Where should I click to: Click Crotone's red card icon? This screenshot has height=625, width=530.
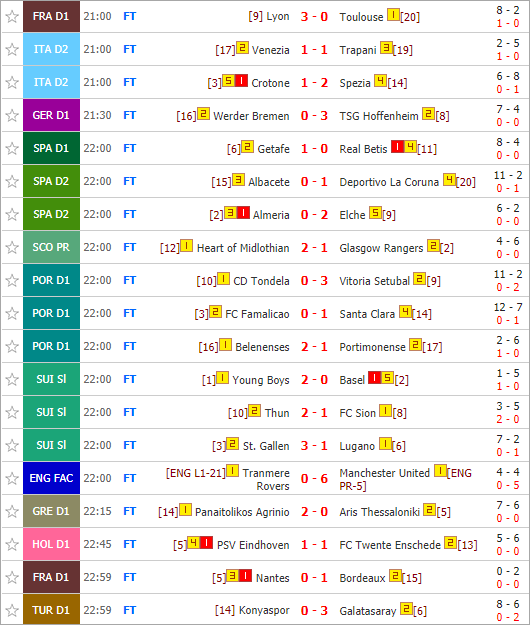click(241, 81)
